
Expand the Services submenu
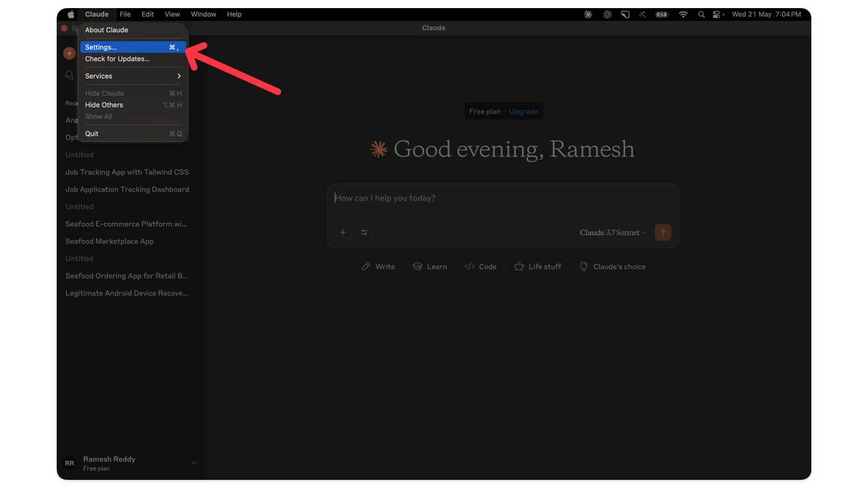point(133,76)
